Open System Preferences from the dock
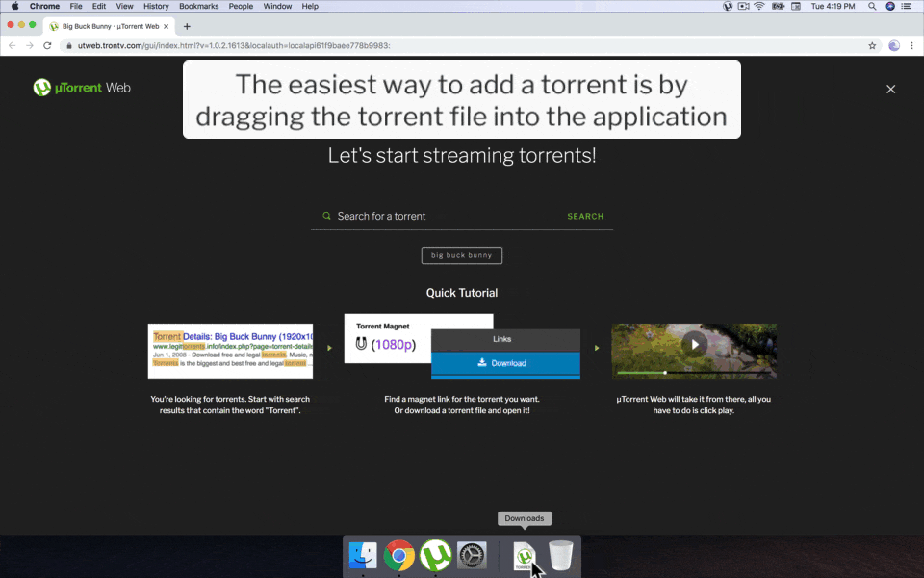 (472, 555)
